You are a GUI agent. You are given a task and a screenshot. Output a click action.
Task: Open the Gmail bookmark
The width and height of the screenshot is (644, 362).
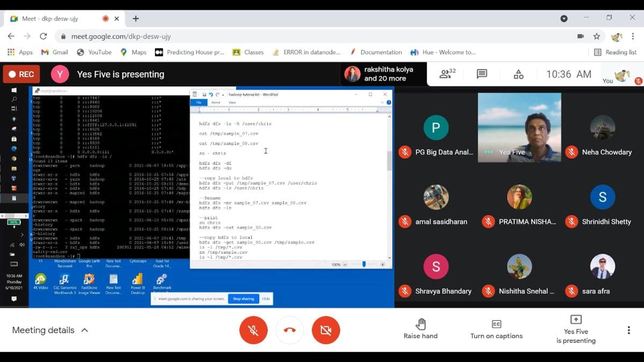(x=55, y=52)
